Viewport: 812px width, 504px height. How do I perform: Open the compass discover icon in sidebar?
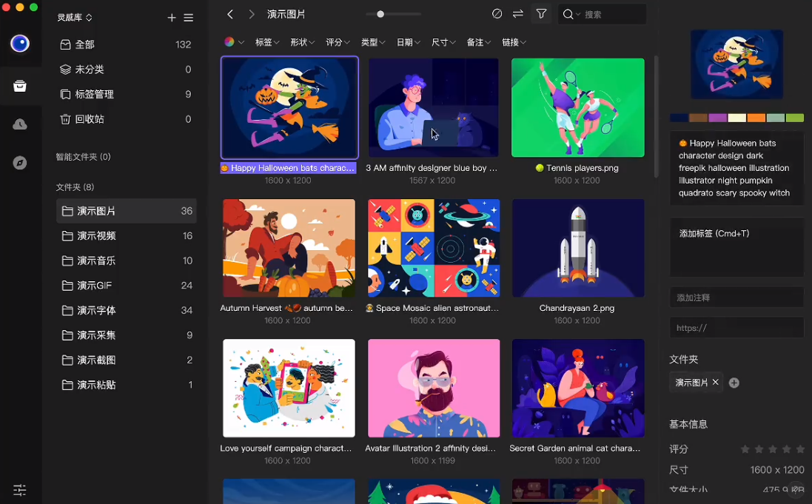pos(20,163)
